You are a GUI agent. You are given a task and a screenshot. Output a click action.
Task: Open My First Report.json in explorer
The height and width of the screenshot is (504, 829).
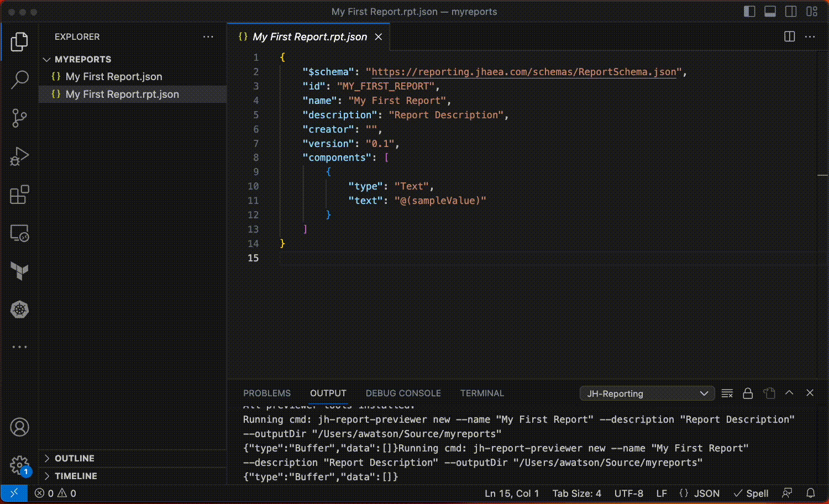[114, 77]
